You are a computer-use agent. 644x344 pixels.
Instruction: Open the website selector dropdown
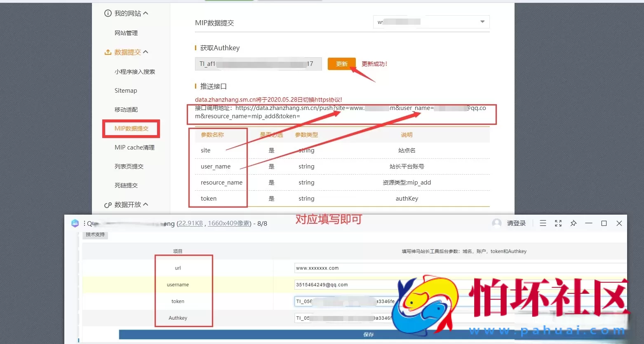point(482,21)
